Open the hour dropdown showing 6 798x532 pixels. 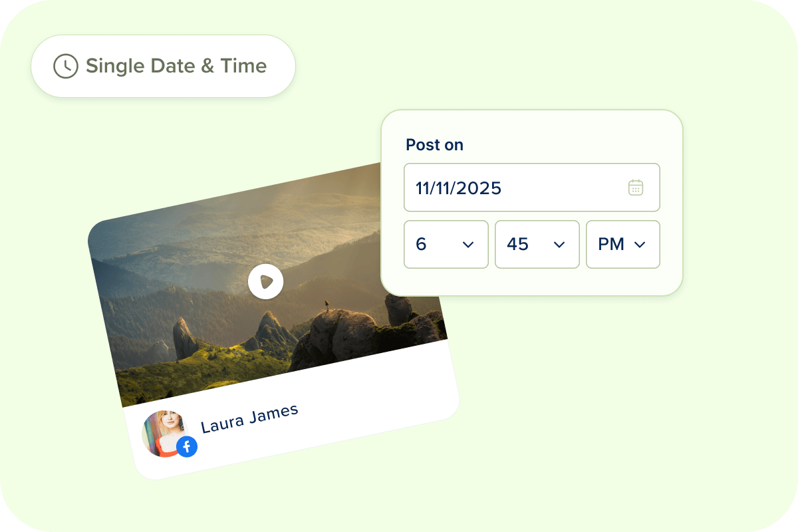[446, 245]
